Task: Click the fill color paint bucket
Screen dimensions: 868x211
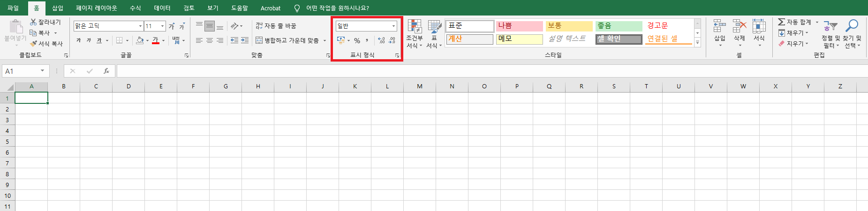Action: click(x=140, y=40)
